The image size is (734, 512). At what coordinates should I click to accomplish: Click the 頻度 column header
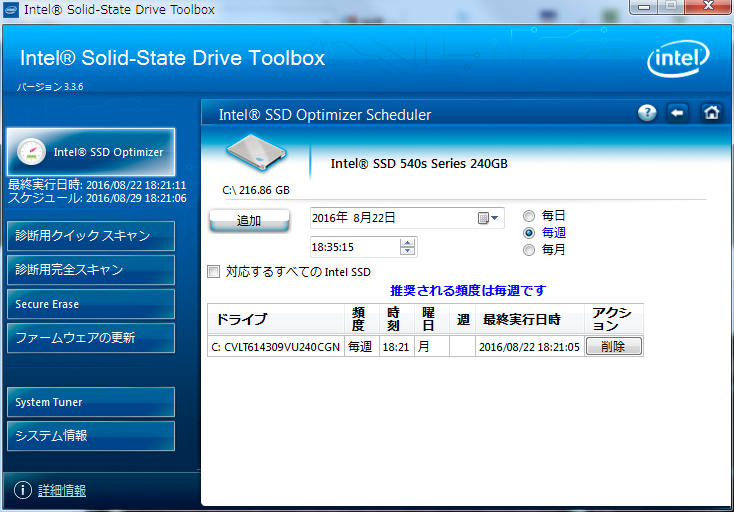click(x=361, y=319)
